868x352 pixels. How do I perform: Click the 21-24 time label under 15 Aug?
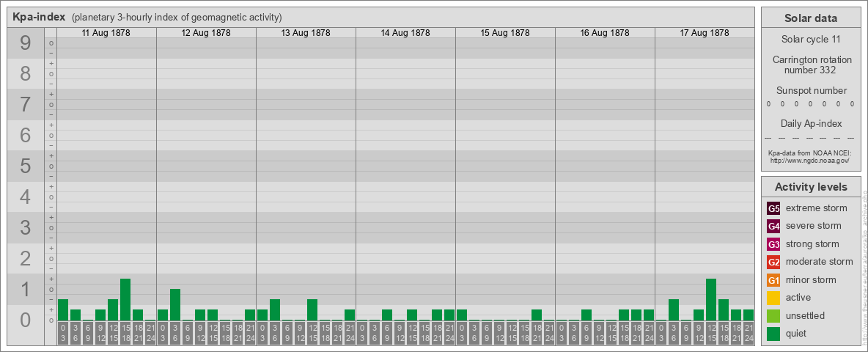click(x=548, y=333)
